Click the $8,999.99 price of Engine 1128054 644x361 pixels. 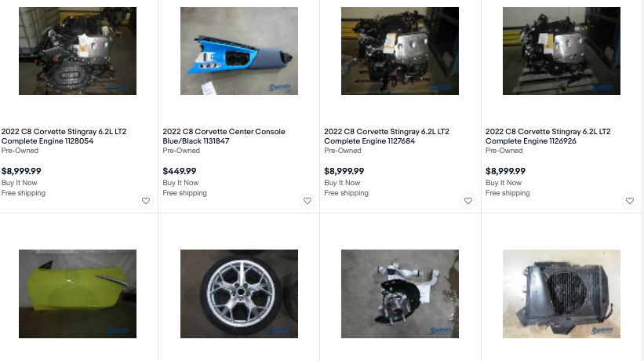(22, 171)
